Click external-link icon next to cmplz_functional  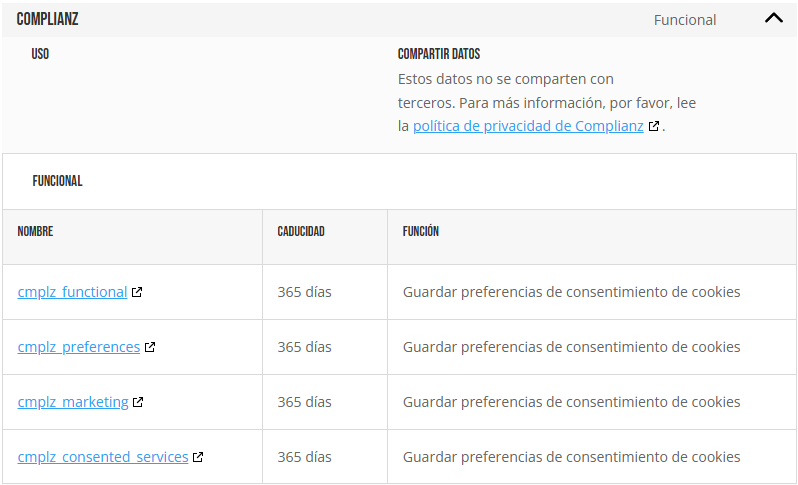137,292
